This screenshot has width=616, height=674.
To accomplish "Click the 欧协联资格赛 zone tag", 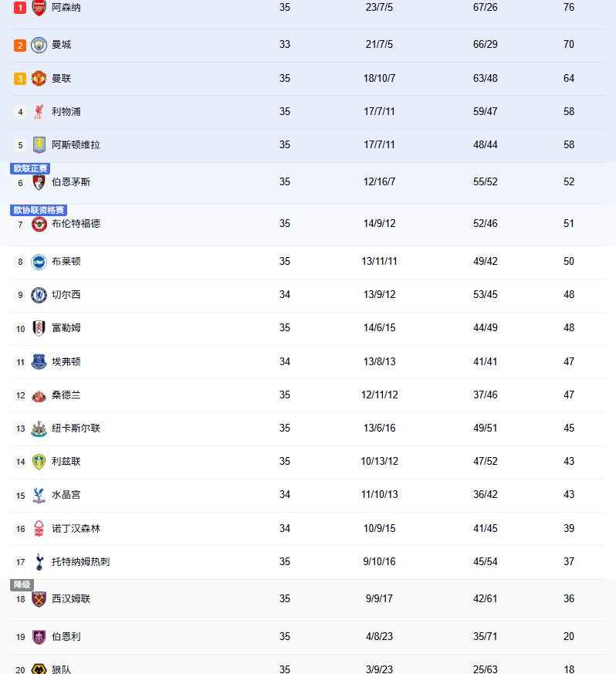I will pyautogui.click(x=39, y=210).
